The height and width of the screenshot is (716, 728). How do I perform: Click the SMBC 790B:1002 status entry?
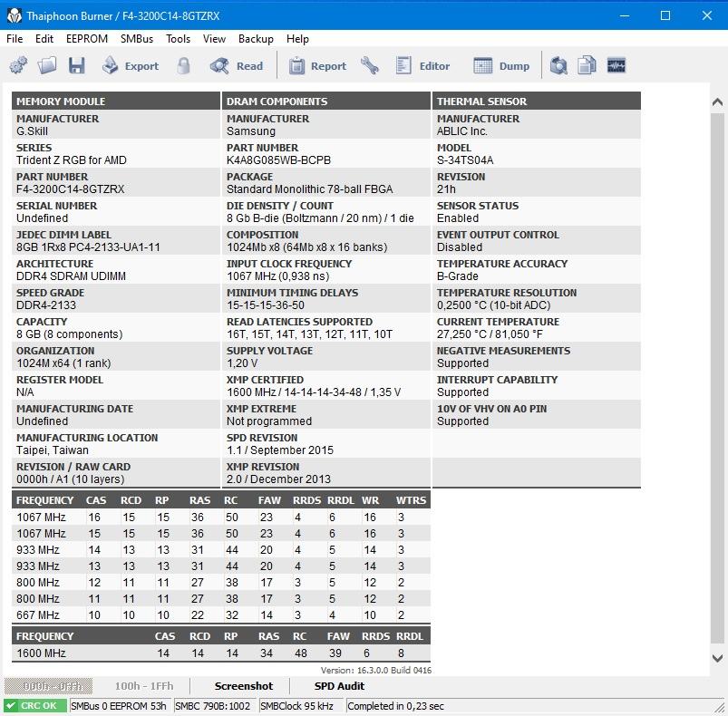tap(213, 706)
